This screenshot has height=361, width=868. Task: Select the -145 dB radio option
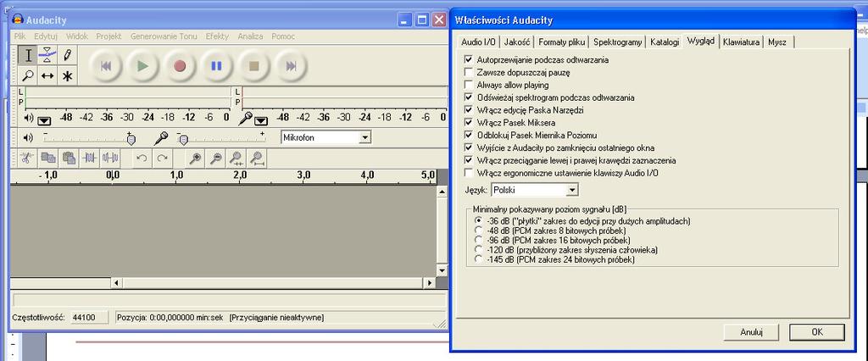click(x=478, y=259)
